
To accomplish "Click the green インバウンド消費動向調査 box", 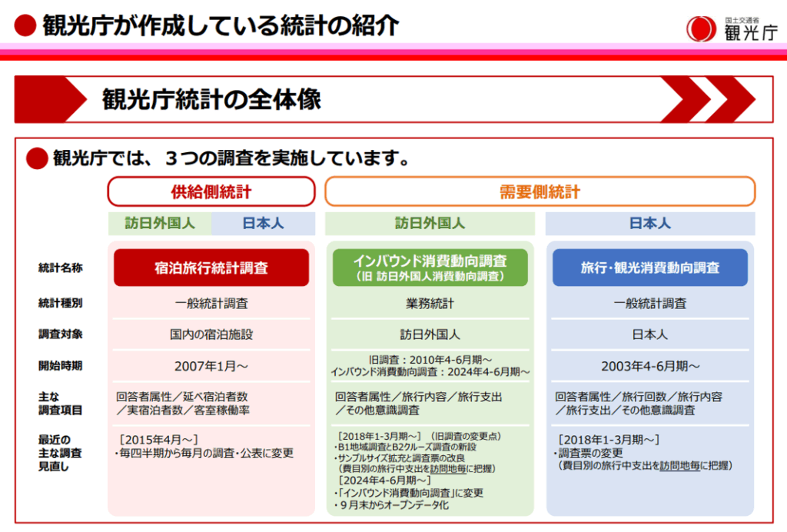I will pos(430,268).
